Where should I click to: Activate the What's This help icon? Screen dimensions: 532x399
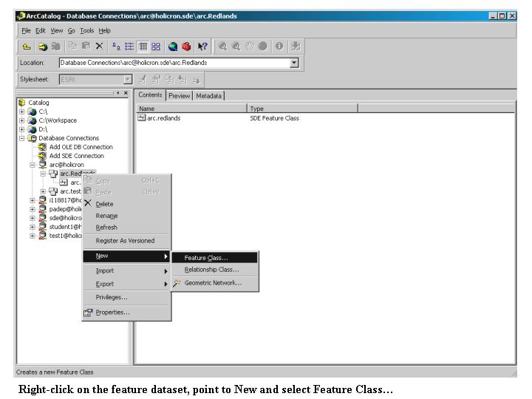(201, 47)
